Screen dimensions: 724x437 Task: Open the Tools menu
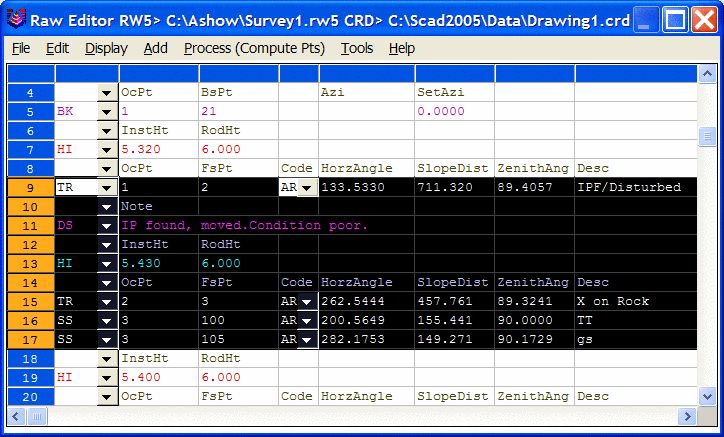point(356,48)
